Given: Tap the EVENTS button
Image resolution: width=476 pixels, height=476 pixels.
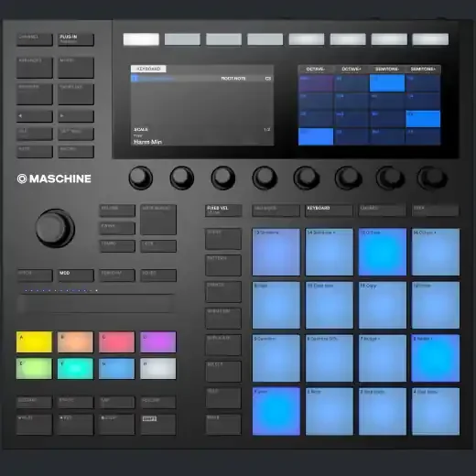Looking at the screenshot, I should pyautogui.click(x=223, y=292).
